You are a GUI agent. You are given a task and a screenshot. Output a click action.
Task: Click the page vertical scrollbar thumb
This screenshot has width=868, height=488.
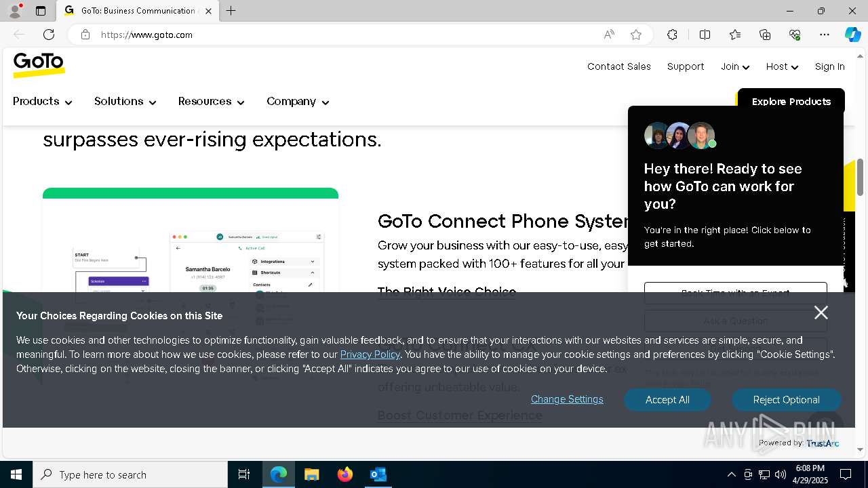(x=861, y=177)
